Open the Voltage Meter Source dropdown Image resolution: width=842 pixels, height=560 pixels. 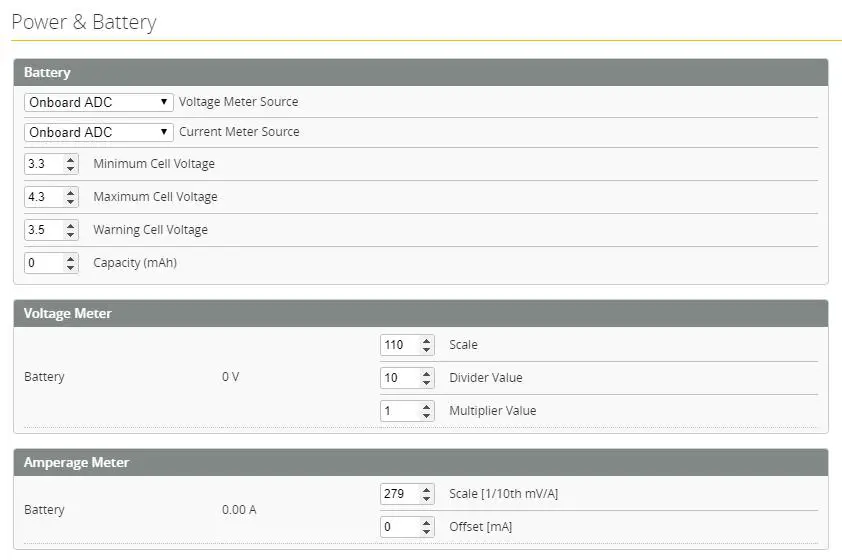tap(98, 102)
